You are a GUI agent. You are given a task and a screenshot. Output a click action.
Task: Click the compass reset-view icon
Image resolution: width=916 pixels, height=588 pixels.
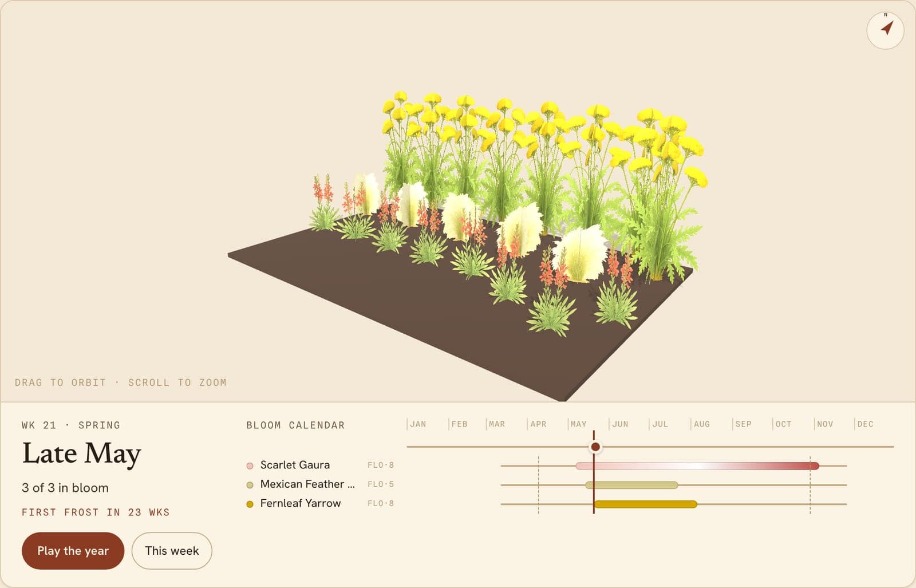pos(885,30)
